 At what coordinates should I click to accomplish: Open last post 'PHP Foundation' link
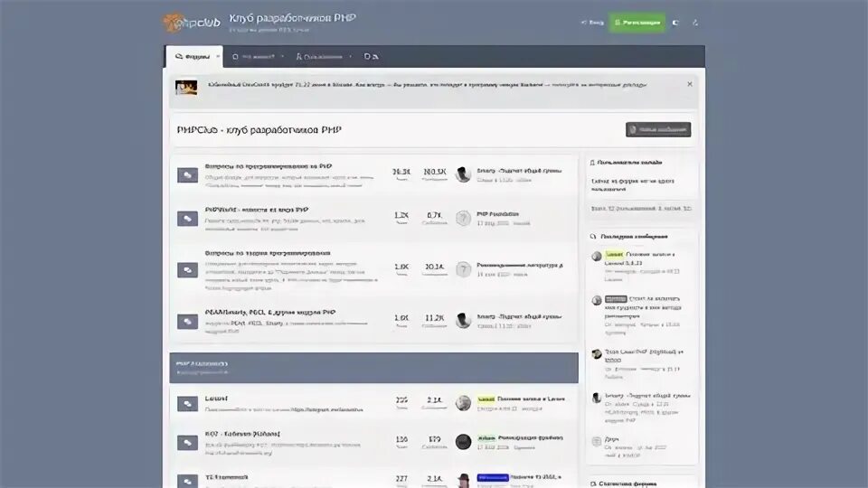tap(497, 213)
